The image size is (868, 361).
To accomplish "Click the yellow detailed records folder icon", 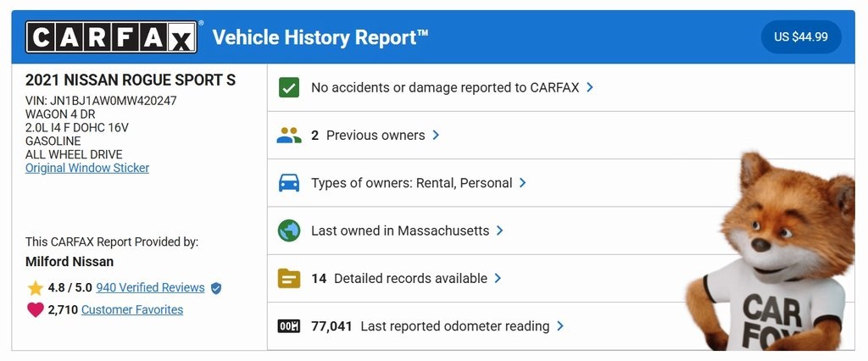I will click(289, 278).
